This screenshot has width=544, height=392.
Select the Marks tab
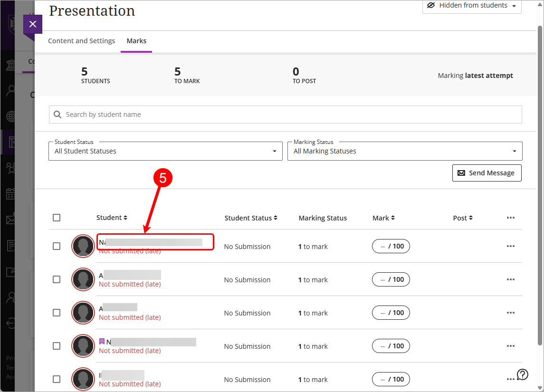click(136, 41)
